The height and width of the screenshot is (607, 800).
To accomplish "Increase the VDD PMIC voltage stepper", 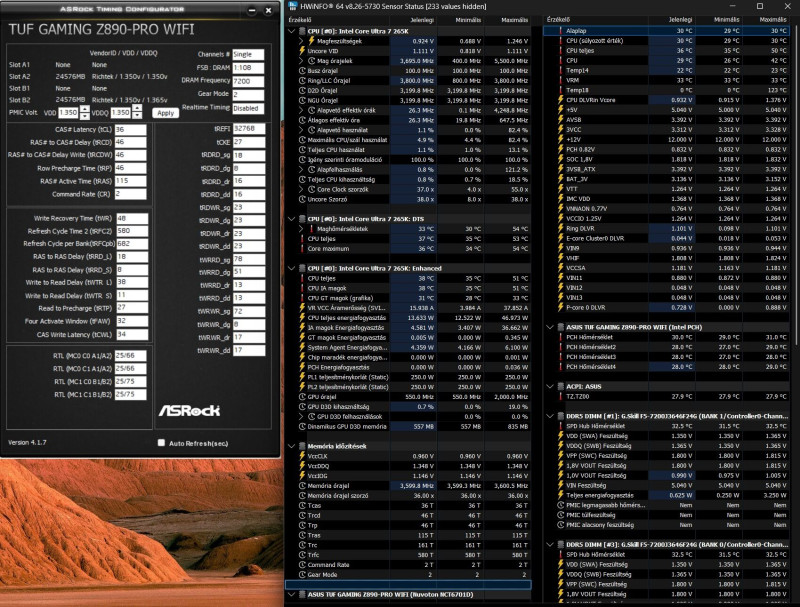I will (x=85, y=109).
